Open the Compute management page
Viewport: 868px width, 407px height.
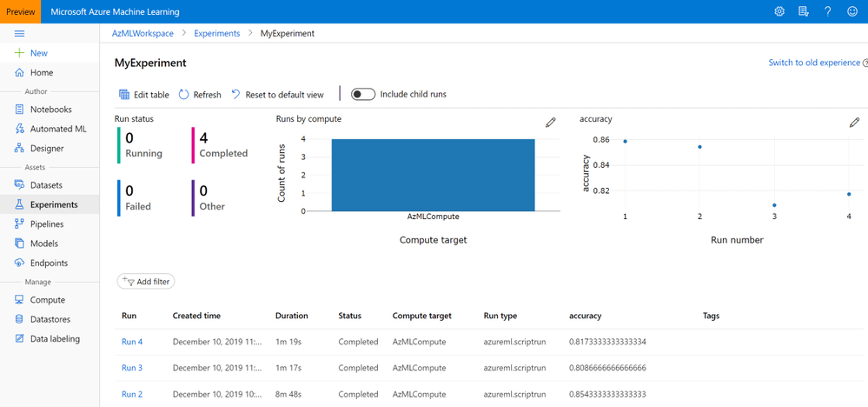[48, 299]
